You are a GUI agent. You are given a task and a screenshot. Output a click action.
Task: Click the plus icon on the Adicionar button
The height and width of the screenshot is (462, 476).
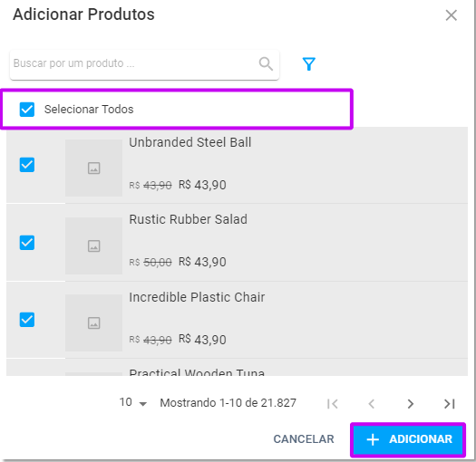373,439
